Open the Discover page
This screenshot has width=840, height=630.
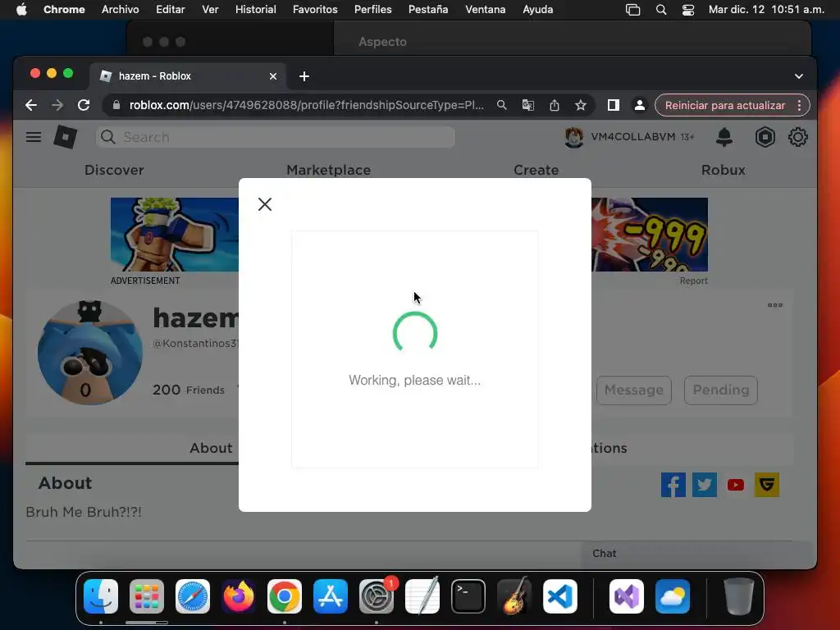pyautogui.click(x=114, y=171)
